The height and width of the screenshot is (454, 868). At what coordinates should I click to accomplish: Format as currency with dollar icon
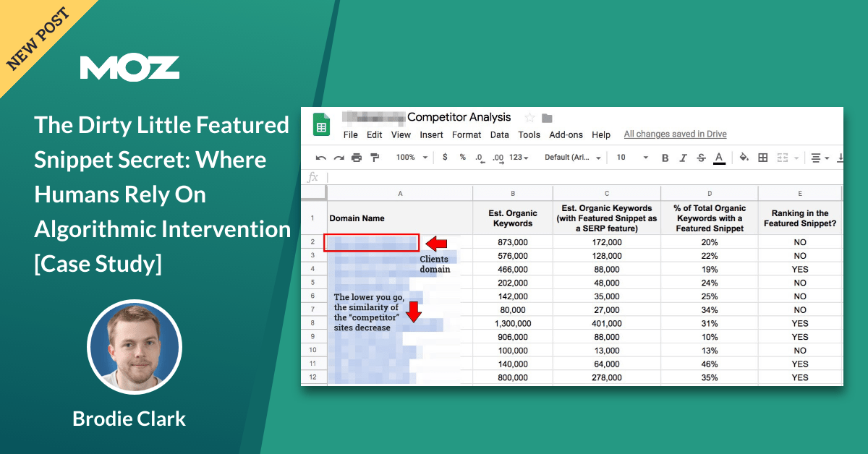click(x=445, y=158)
